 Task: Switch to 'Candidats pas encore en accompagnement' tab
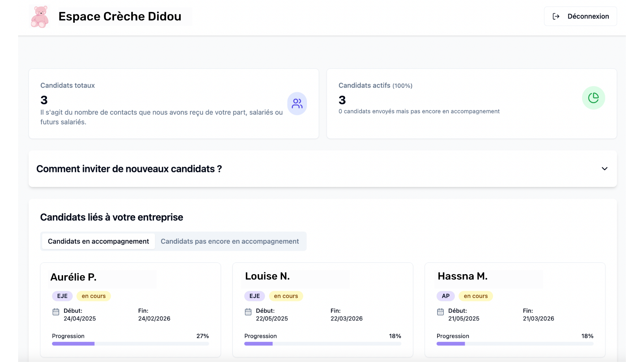[230, 241]
